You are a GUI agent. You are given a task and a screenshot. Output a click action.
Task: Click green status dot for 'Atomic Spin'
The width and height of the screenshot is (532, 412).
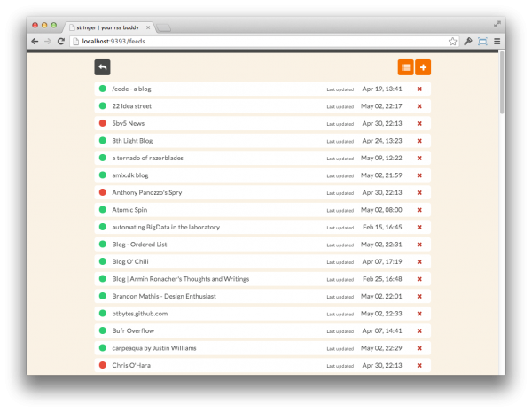(x=103, y=210)
